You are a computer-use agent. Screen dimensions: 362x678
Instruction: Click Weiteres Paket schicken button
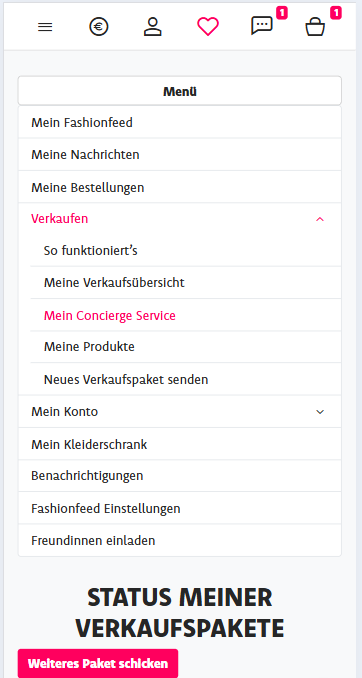pos(98,663)
